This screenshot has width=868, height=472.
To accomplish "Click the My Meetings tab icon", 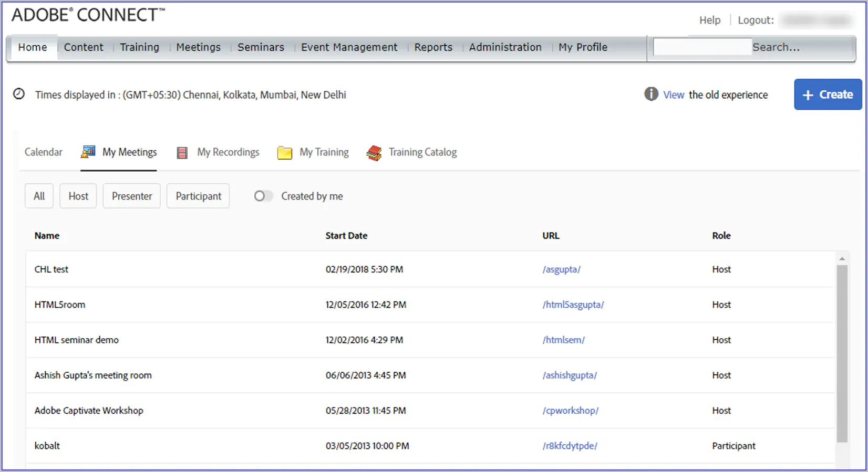I will pyautogui.click(x=88, y=152).
